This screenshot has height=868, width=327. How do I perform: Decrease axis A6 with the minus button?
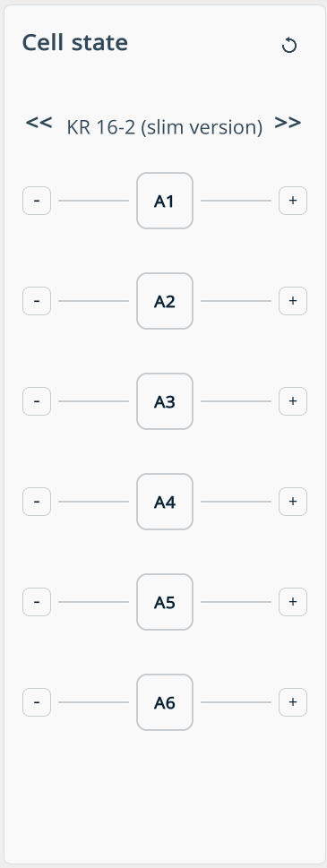tap(37, 702)
